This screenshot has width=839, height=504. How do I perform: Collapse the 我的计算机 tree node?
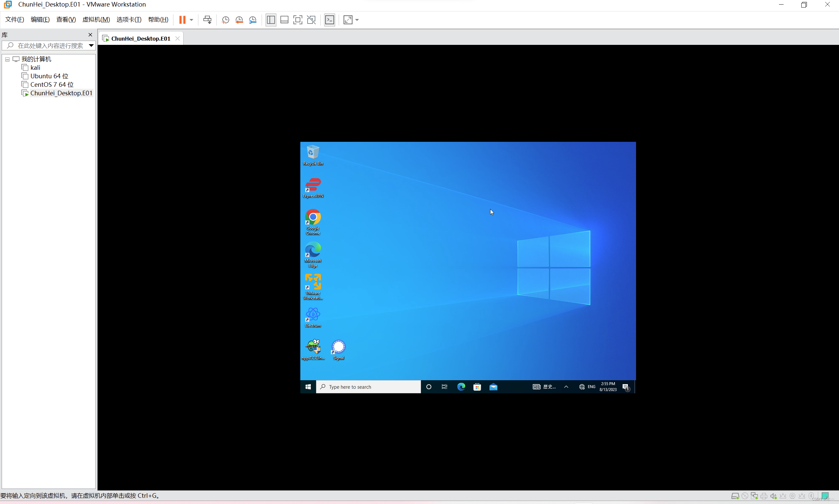pos(7,59)
